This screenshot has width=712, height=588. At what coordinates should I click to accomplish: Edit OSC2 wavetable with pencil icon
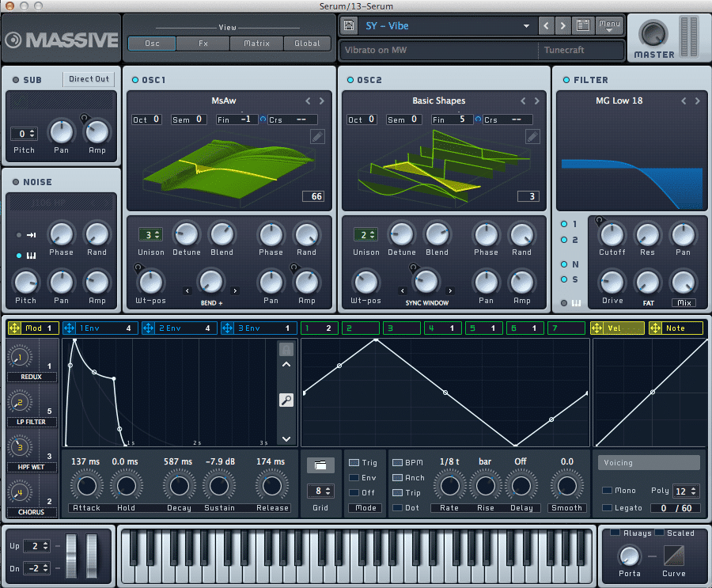point(532,136)
